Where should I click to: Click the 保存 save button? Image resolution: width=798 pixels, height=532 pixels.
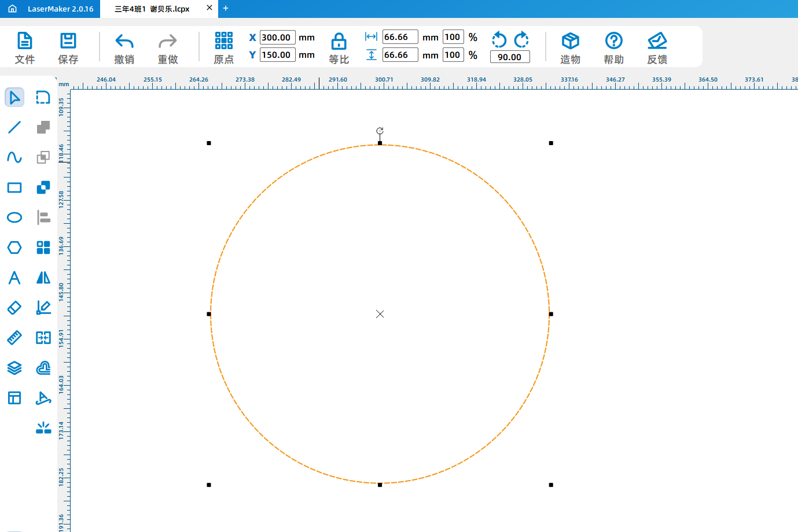click(68, 48)
